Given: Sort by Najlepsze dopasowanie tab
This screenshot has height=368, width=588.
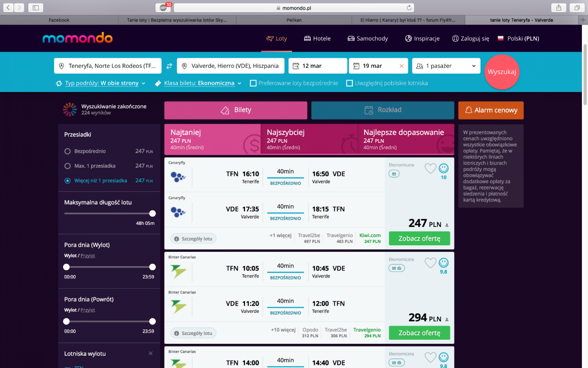Looking at the screenshot, I should [x=406, y=139].
